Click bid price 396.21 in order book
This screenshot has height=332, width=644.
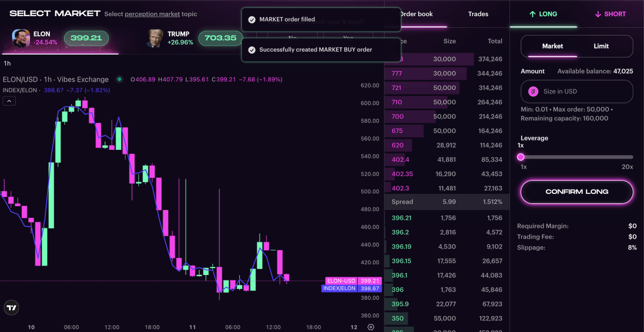tap(401, 218)
